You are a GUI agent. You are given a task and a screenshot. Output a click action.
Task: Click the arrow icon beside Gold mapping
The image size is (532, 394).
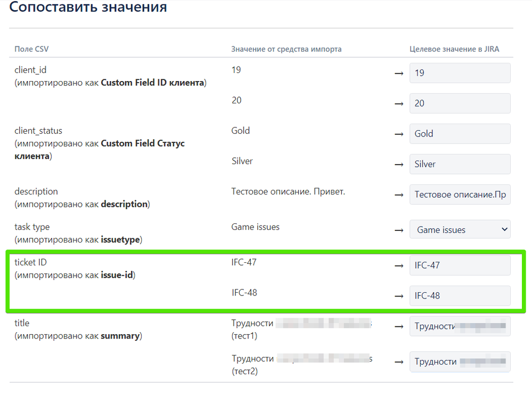click(x=399, y=134)
